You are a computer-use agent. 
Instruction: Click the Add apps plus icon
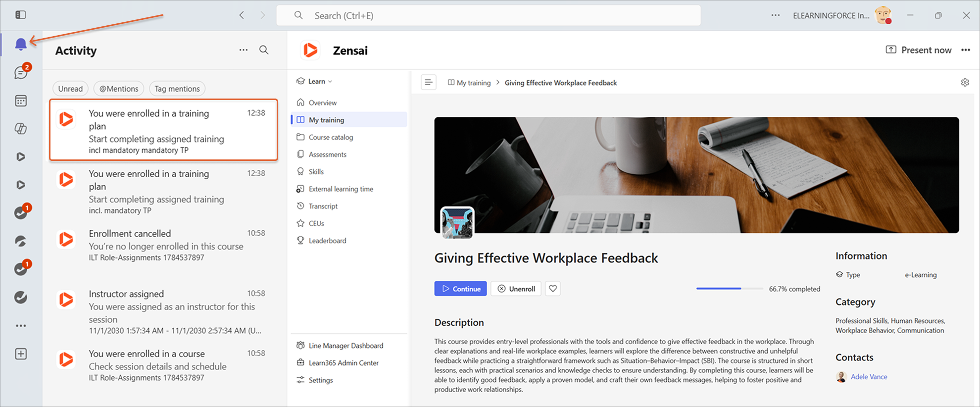tap(21, 354)
